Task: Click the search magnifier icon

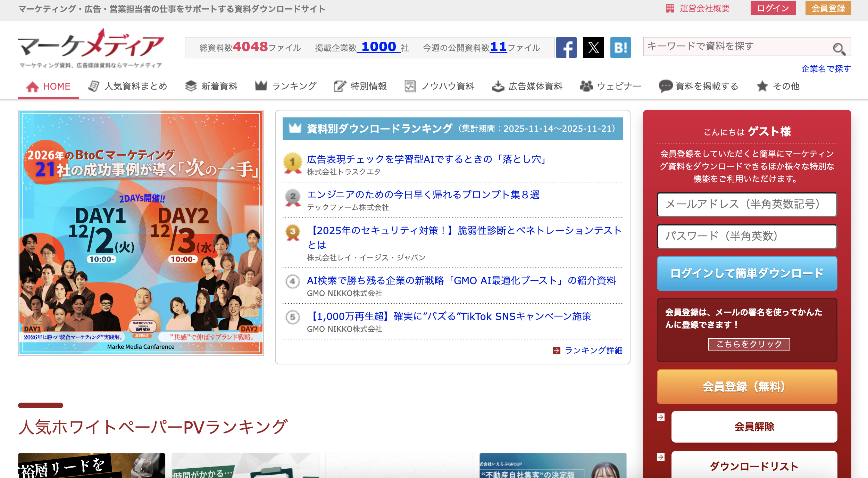Action: (x=838, y=49)
